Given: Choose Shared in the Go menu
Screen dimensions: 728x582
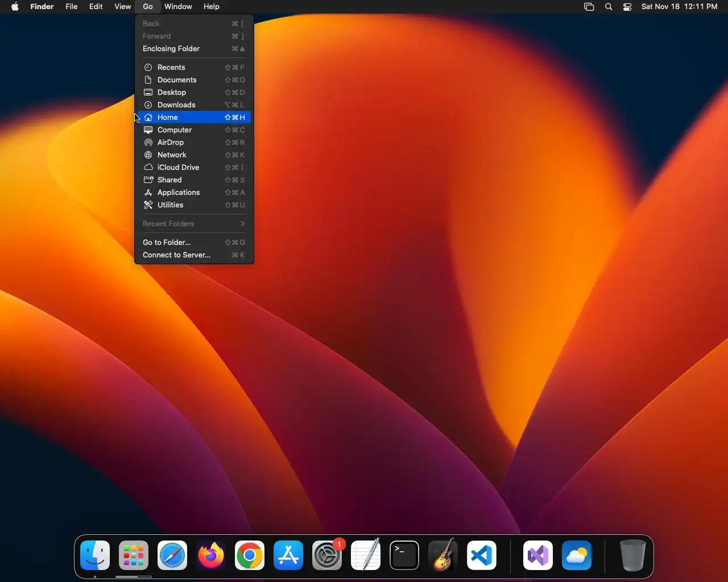Looking at the screenshot, I should (194, 180).
